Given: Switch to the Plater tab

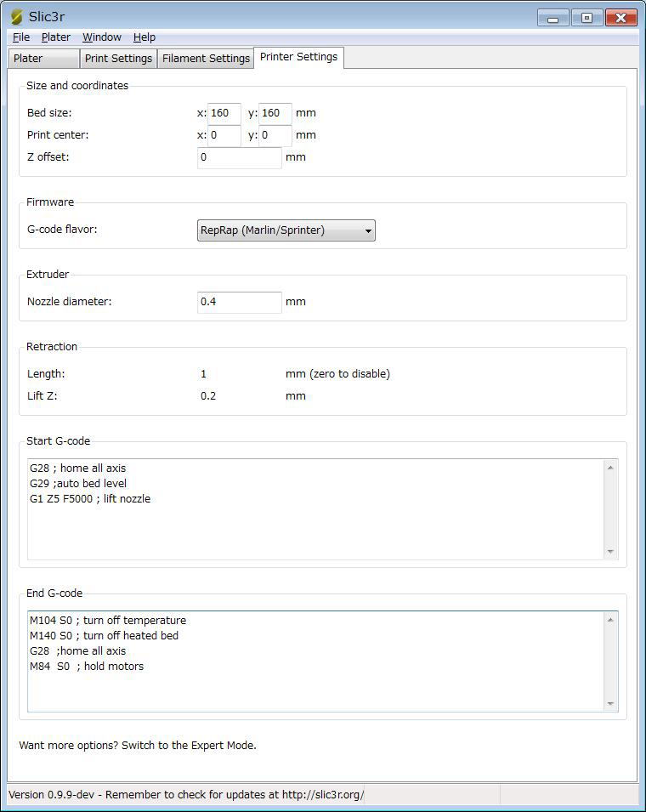Looking at the screenshot, I should click(x=44, y=59).
